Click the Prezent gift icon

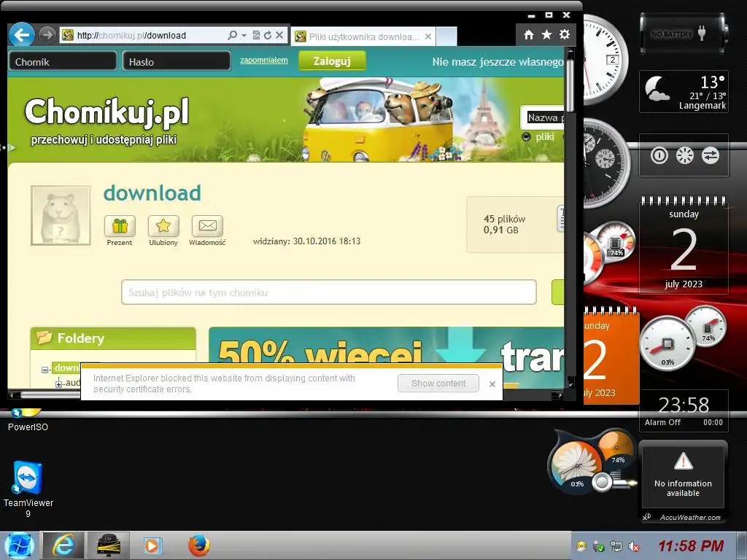[x=120, y=226]
